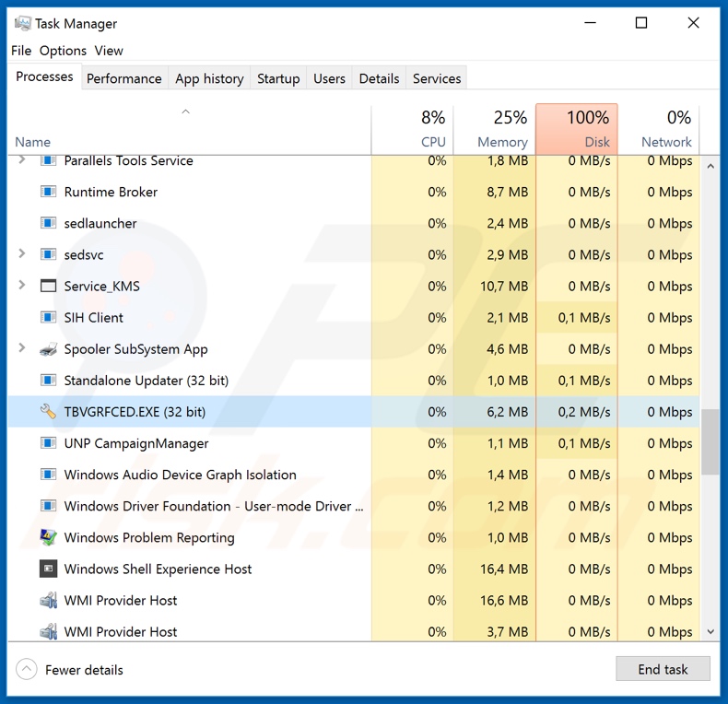
Task: Click the sedlauncher process icon
Action: [x=48, y=223]
